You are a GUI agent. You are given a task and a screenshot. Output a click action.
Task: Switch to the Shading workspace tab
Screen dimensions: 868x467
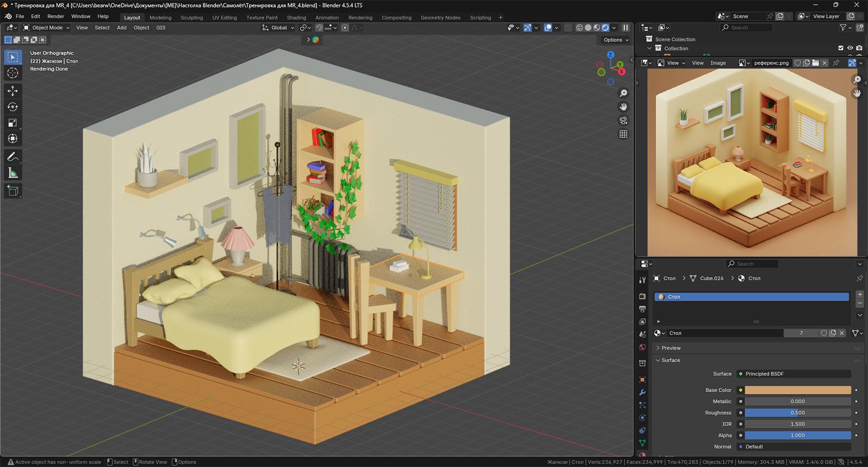click(296, 17)
